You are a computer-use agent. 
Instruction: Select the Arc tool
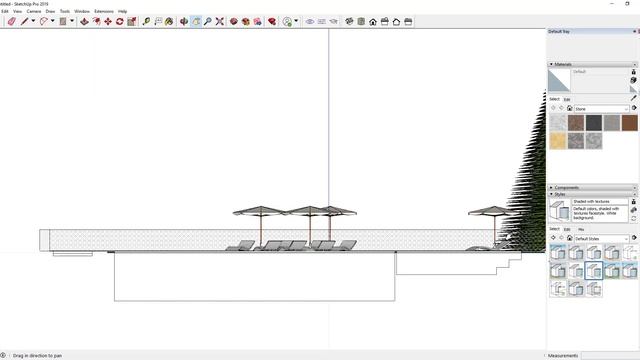point(43,22)
